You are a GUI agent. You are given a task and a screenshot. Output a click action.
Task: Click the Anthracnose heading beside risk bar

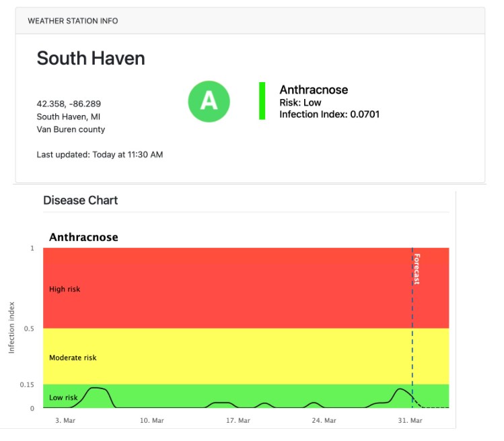click(314, 90)
